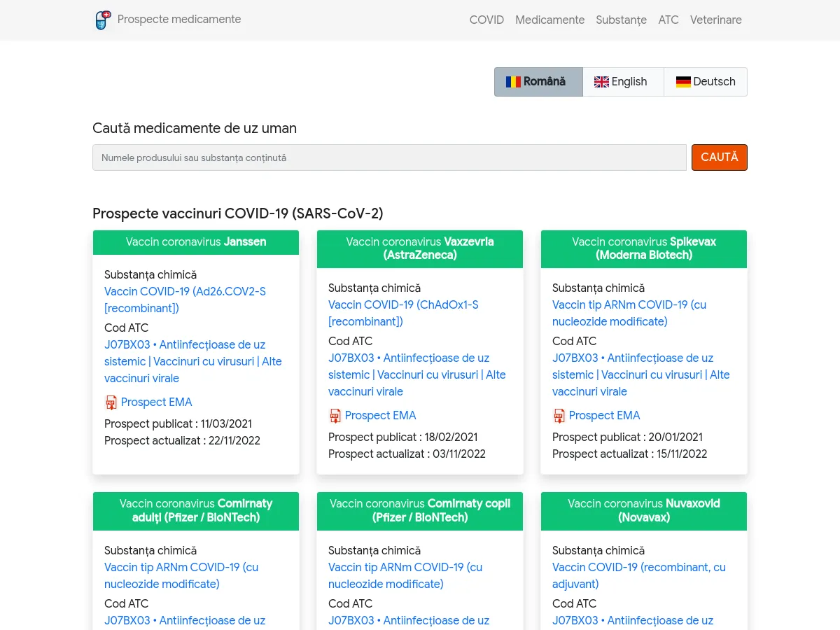Click the Prospecte medicamente pill logo icon
Image resolution: width=840 pixels, height=630 pixels.
click(x=103, y=20)
